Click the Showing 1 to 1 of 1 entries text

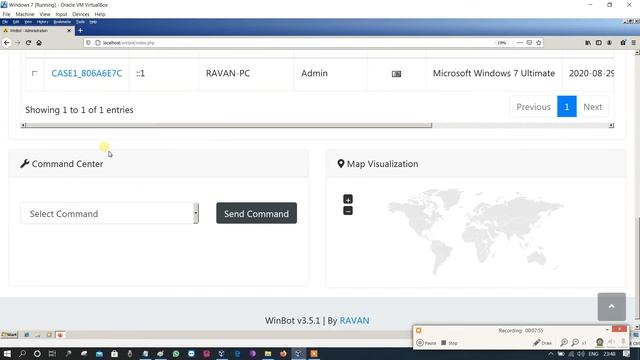coord(79,110)
